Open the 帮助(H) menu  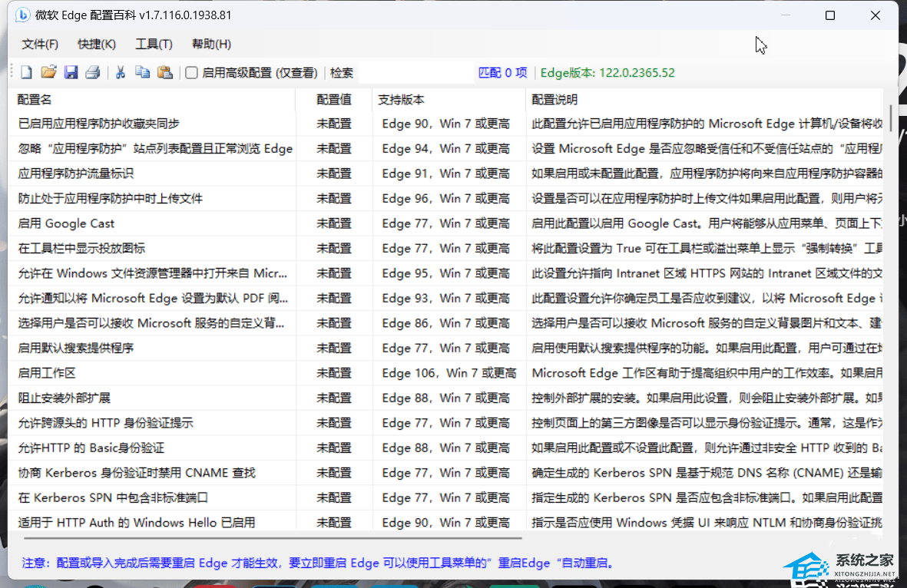tap(211, 44)
